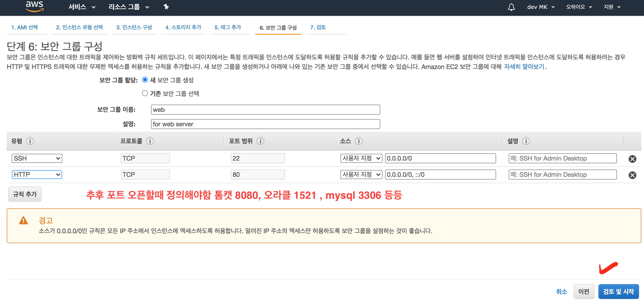
Task: Click the pin shortcut icon in navbar
Action: coord(166,7)
